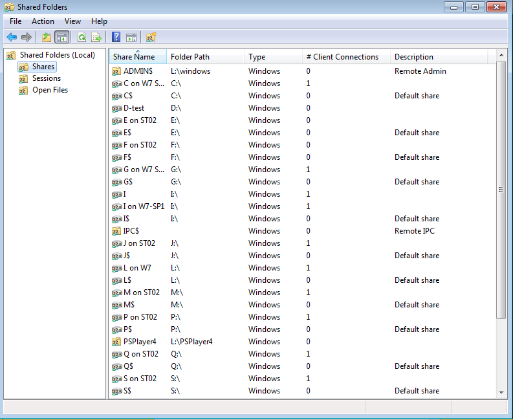Click the 'L:\windows' folder path cell
513x420 pixels.
[190, 71]
